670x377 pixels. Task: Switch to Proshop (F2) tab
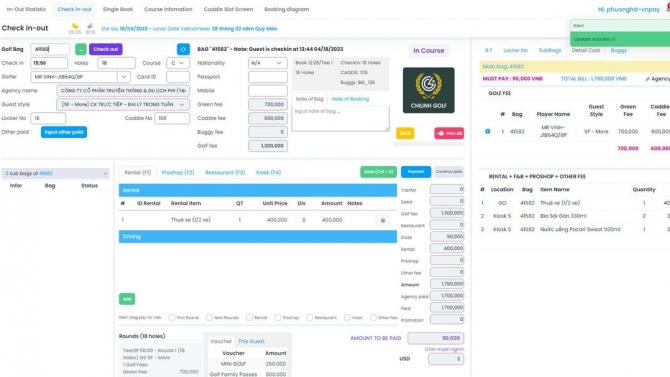coord(178,172)
